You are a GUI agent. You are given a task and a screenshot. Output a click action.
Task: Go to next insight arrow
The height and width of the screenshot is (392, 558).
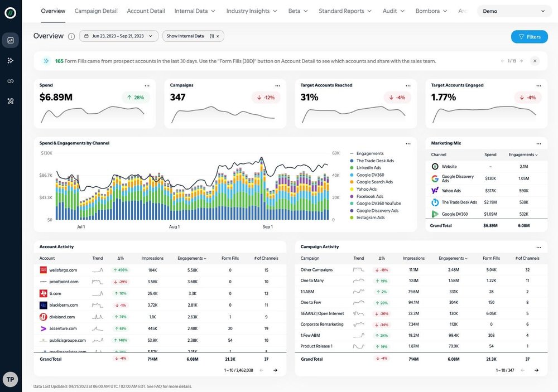click(x=521, y=61)
